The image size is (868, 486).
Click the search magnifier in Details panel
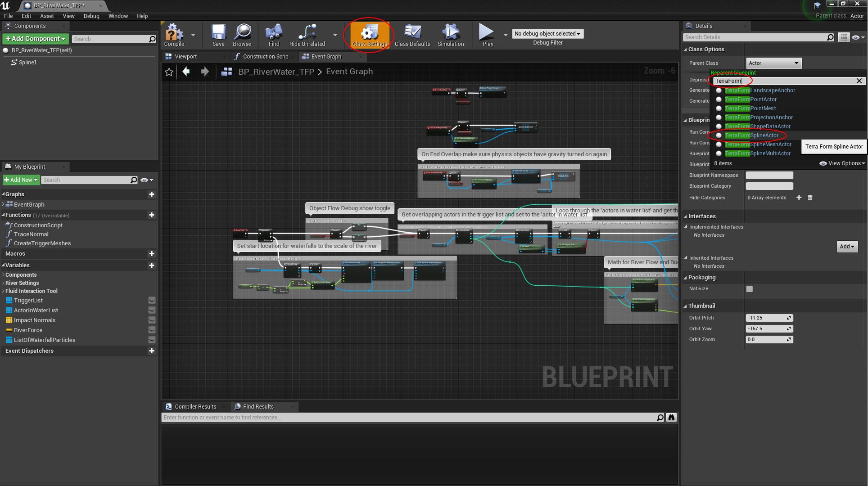click(x=830, y=37)
